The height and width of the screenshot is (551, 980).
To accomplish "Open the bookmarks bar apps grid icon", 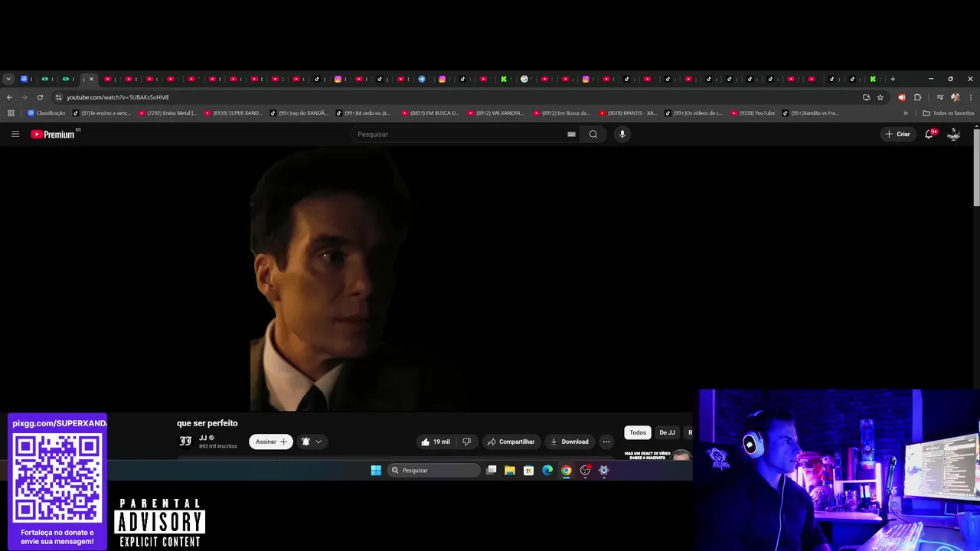I will (11, 113).
